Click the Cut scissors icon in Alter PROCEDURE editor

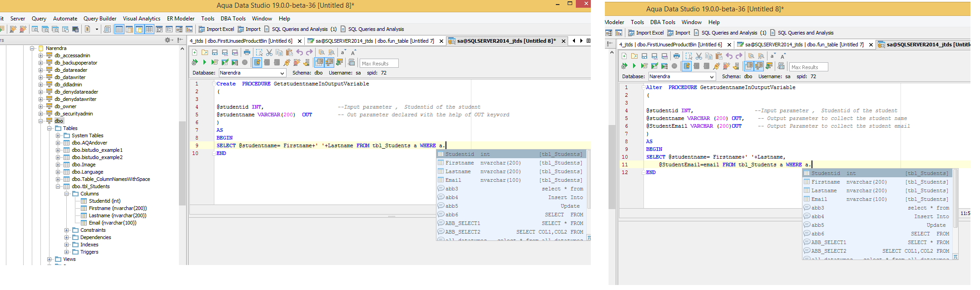point(699,56)
